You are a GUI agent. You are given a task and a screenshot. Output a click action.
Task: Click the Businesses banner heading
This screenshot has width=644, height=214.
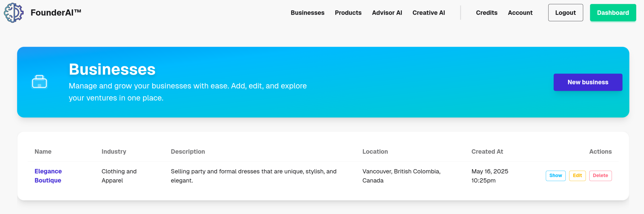coord(112,69)
